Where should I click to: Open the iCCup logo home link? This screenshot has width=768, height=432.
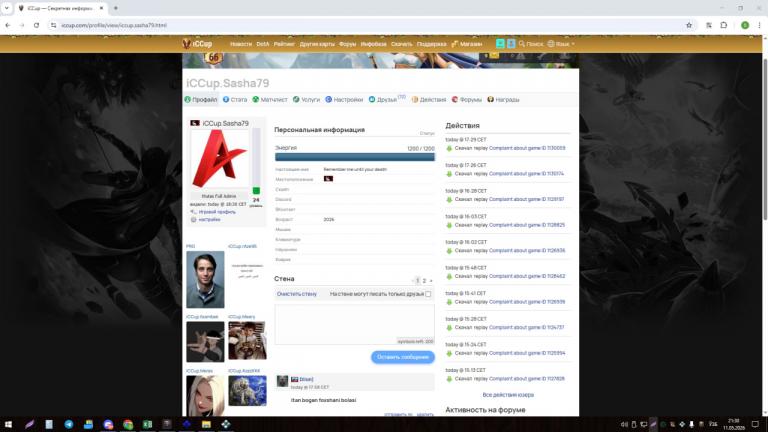197,44
